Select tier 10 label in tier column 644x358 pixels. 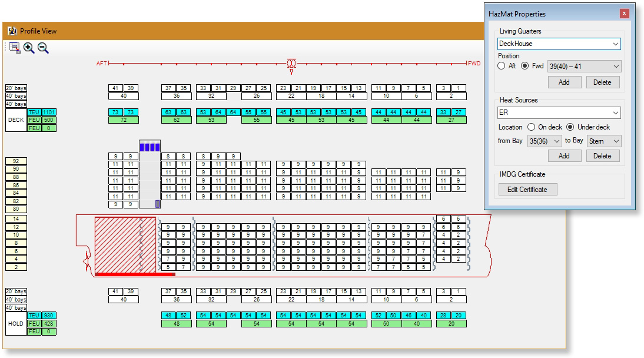click(x=16, y=235)
